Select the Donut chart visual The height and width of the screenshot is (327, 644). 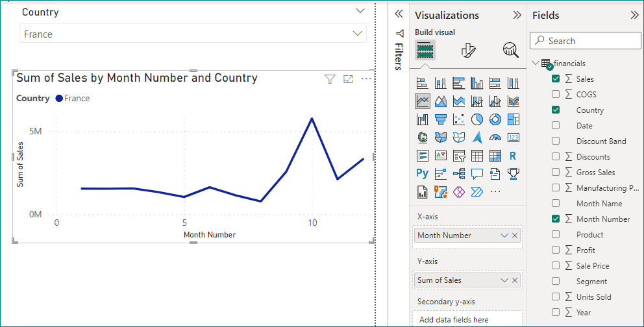495,119
